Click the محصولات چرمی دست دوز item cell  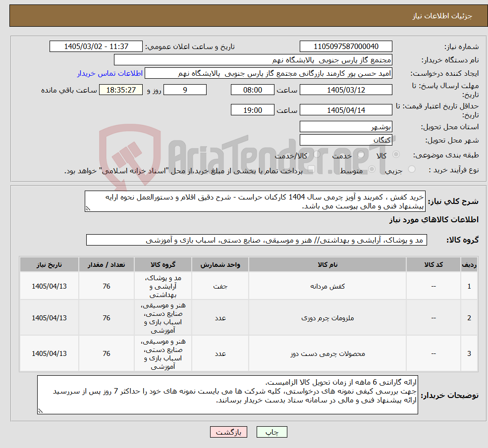point(327,353)
